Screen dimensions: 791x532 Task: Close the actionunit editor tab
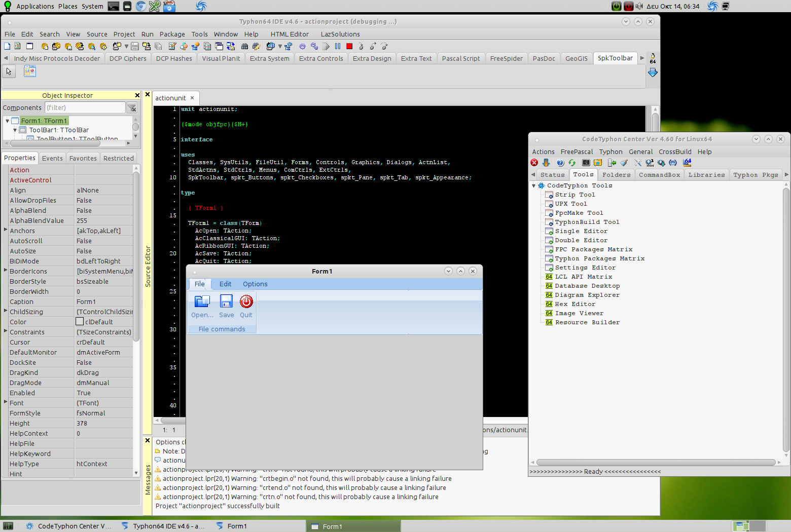coord(192,98)
